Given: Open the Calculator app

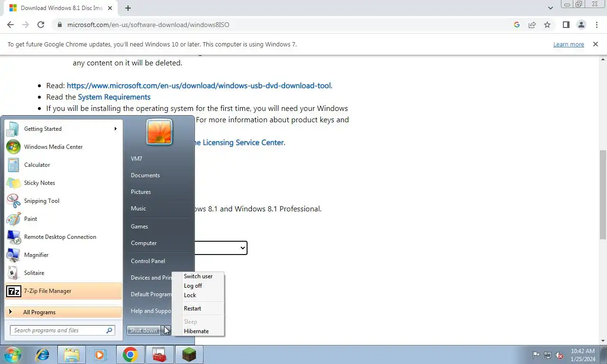Looking at the screenshot, I should pyautogui.click(x=63, y=165).
